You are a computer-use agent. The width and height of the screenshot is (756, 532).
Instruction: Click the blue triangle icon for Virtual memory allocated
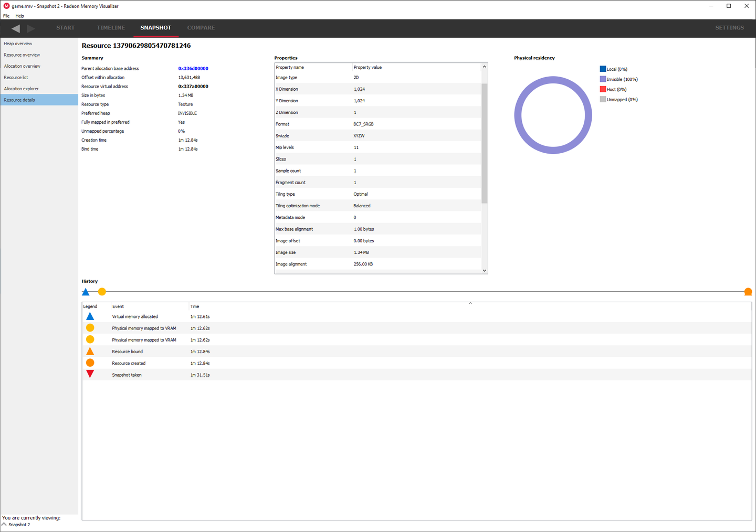click(90, 316)
